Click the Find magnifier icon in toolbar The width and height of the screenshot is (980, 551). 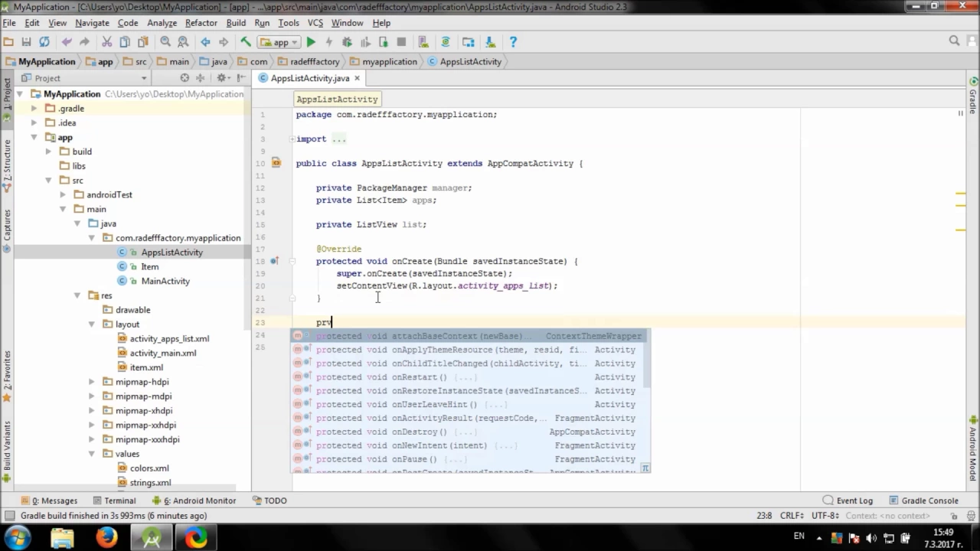coord(165,42)
